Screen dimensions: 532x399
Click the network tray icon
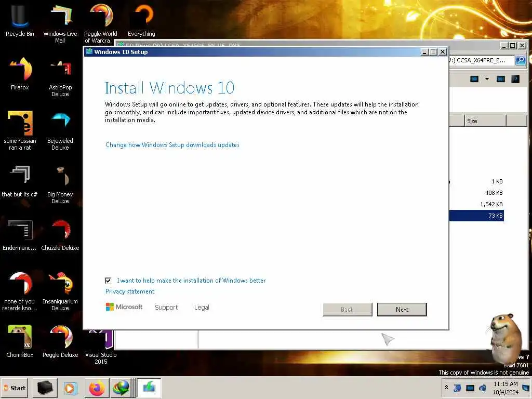tap(470, 388)
